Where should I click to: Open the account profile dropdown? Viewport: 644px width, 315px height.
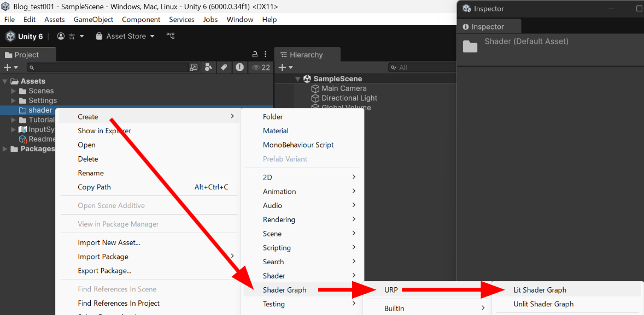click(x=71, y=36)
